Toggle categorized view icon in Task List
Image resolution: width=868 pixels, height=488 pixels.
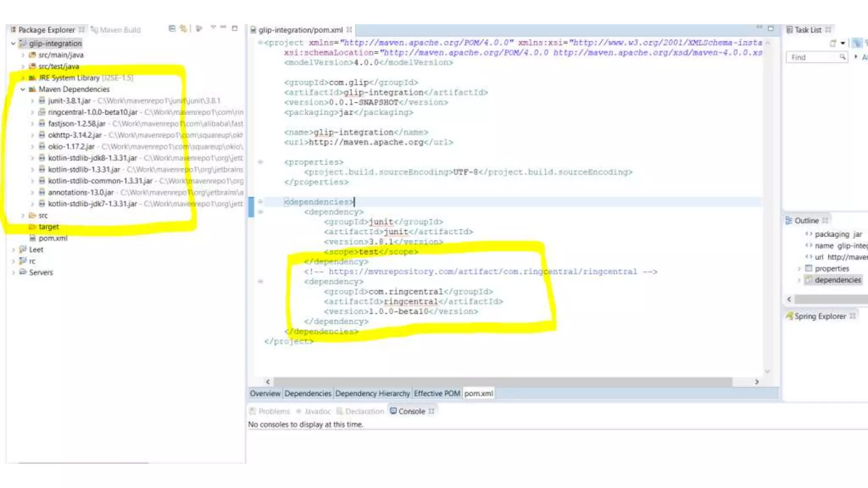coord(857,43)
